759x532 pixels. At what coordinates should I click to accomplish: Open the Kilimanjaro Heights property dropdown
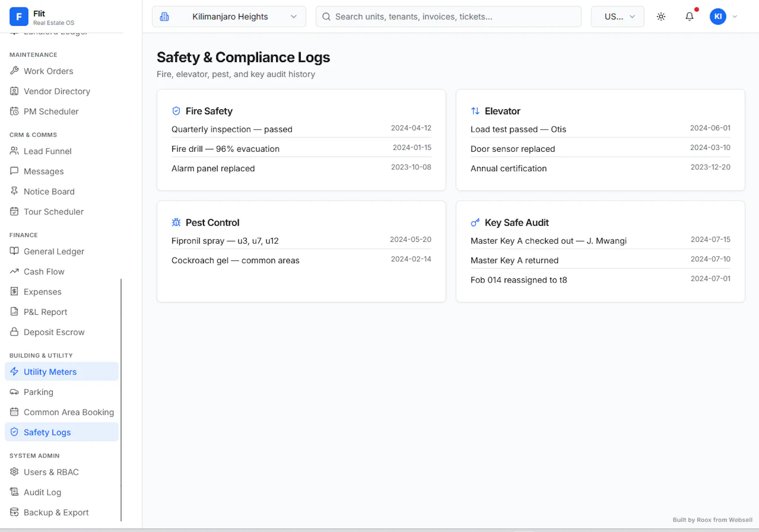coord(229,17)
